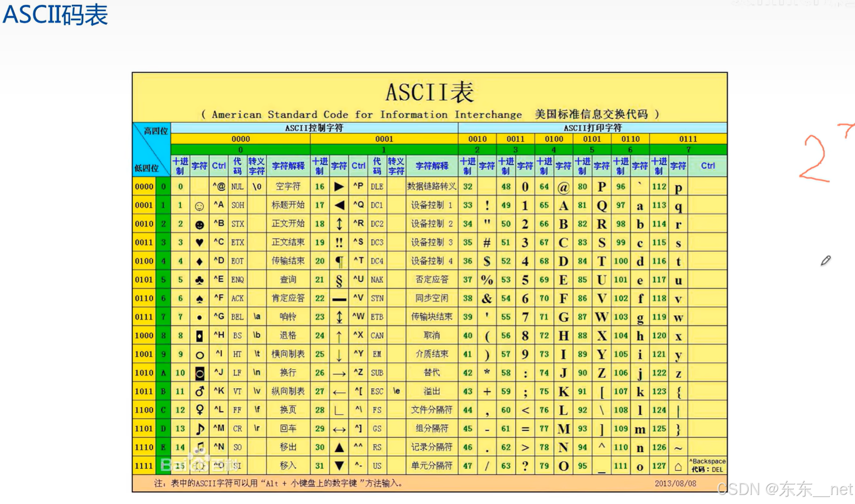Click the "@" character next to decimal 64
The image size is (855, 504).
point(563,187)
